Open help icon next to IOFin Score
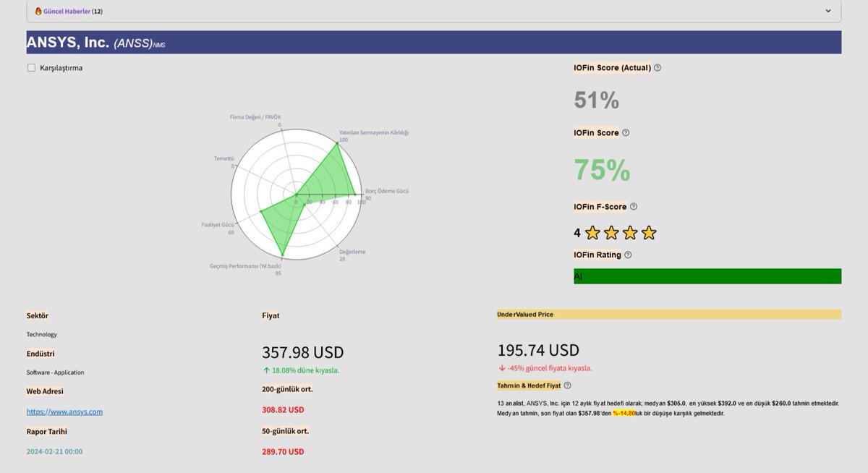Viewport: 868px width, 473px height. [626, 133]
